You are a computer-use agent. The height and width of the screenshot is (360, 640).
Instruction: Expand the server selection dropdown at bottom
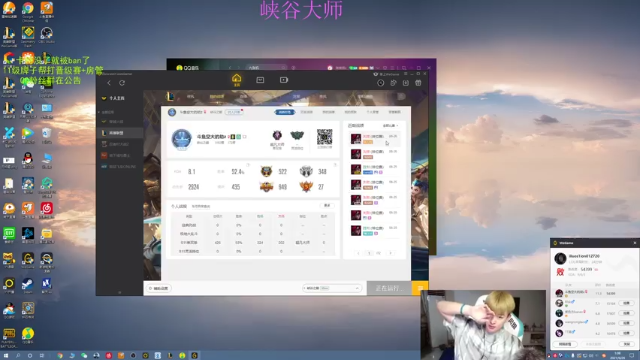[332, 288]
